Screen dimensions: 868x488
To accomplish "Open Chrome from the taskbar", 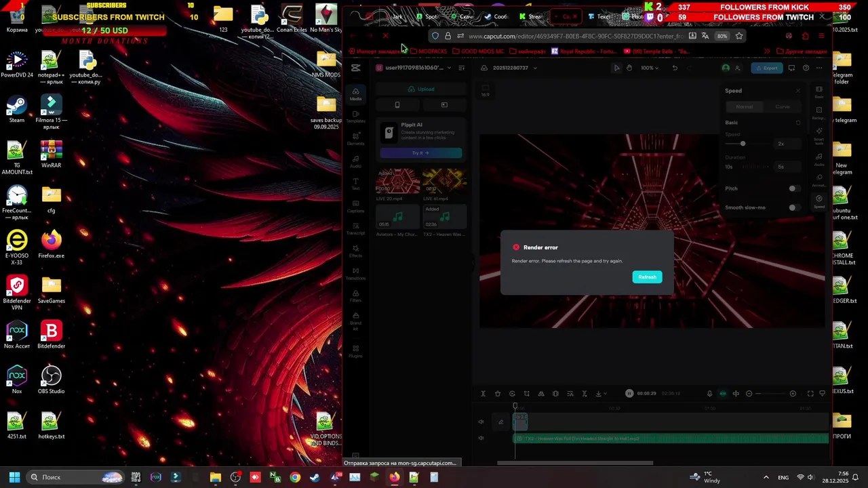I will click(295, 477).
